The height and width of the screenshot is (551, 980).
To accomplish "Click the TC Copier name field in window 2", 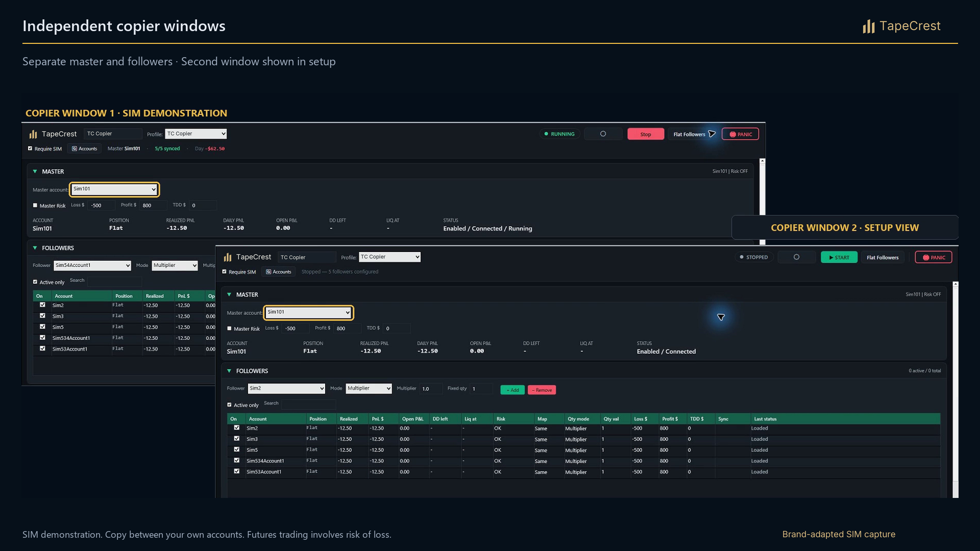I will click(307, 257).
